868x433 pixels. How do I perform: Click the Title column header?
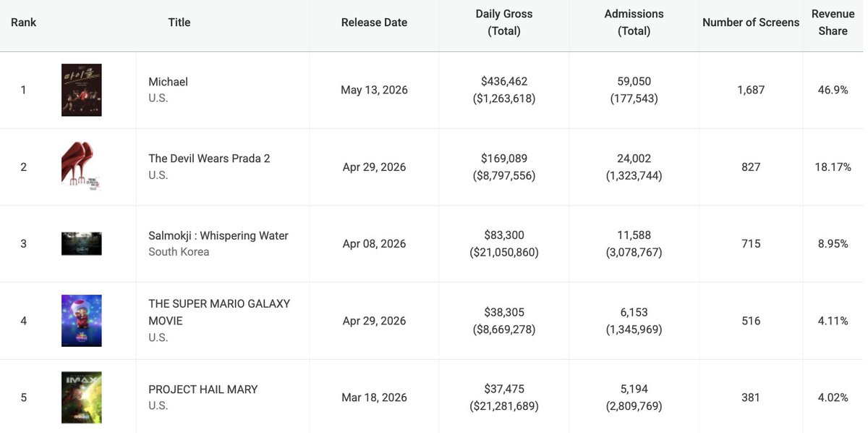[x=179, y=22]
